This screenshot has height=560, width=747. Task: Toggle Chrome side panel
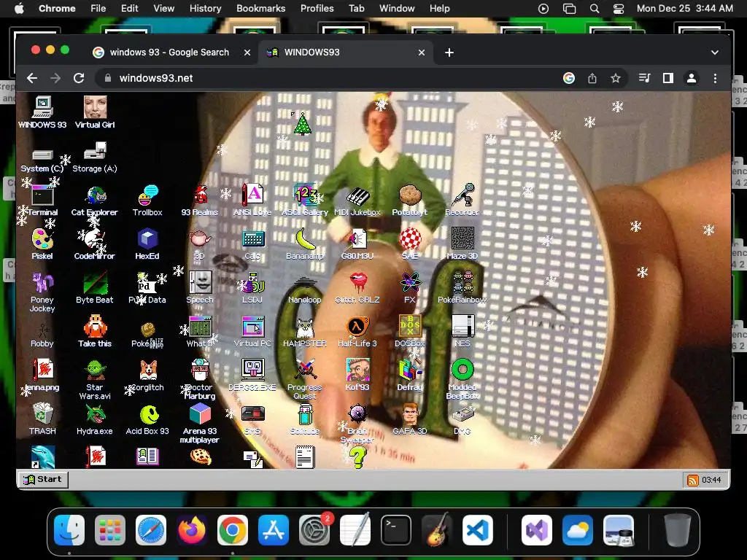[x=668, y=78]
